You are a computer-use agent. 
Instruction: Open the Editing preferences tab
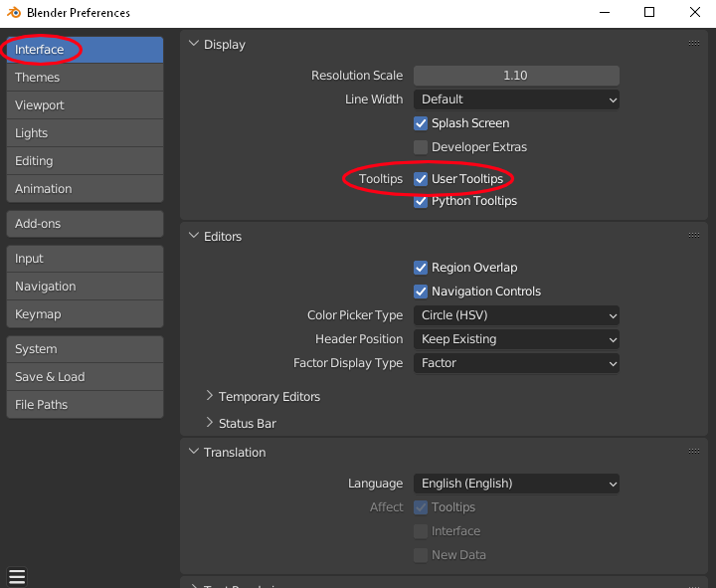coord(85,161)
